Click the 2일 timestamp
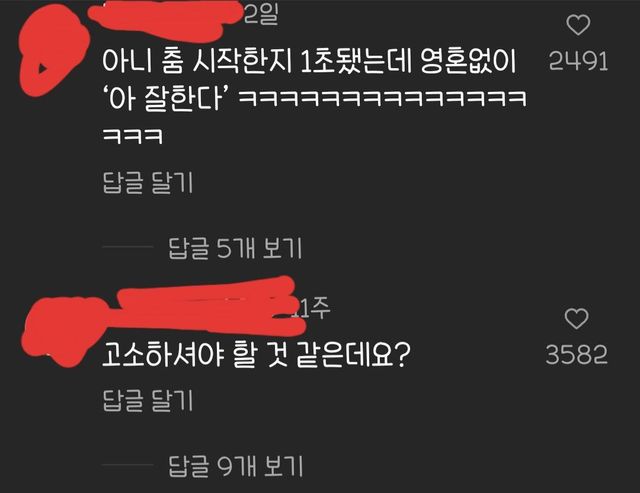 pyautogui.click(x=262, y=15)
